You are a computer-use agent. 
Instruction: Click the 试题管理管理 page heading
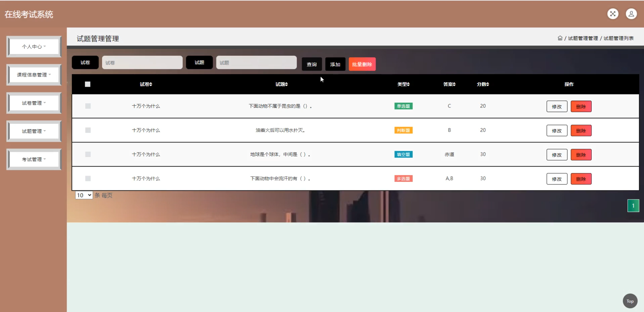(98, 39)
